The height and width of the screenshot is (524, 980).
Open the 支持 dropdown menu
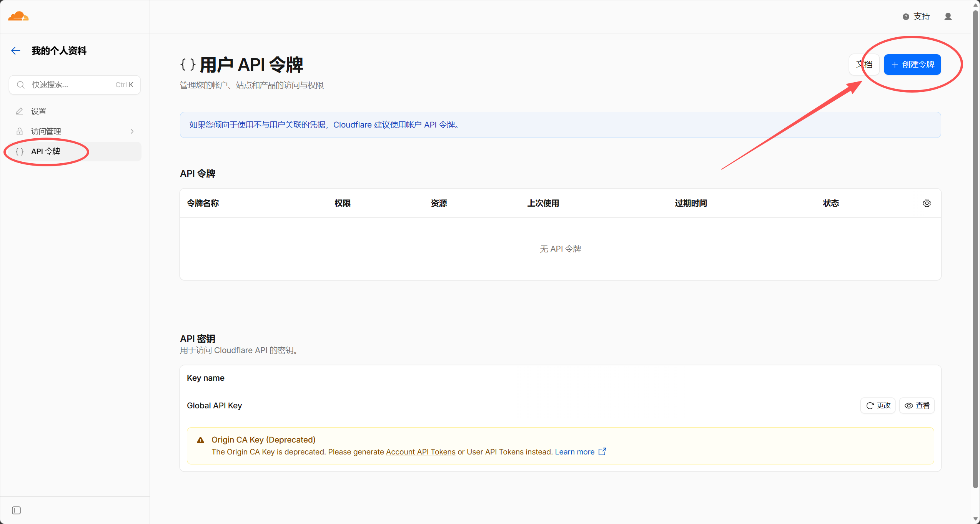tap(916, 17)
